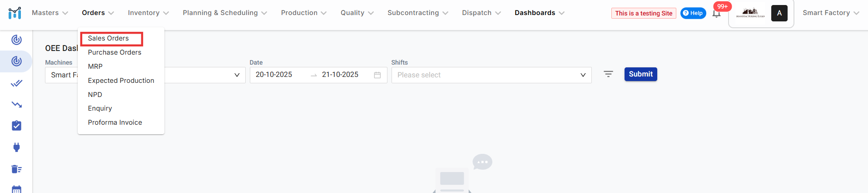Click the calendar icon in the Date field
Image resolution: width=868 pixels, height=193 pixels.
(377, 75)
